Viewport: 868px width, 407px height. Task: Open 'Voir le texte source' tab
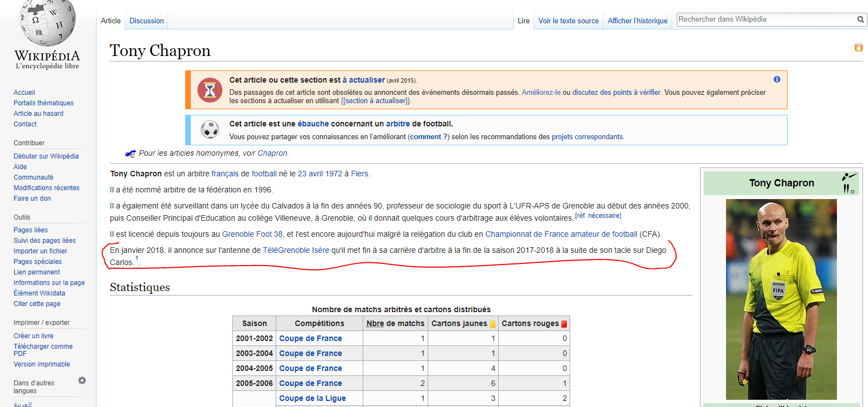coord(568,21)
